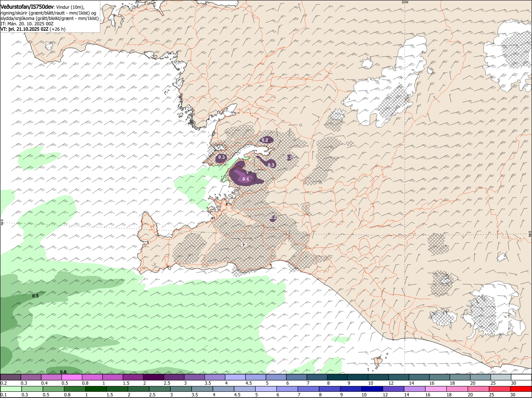Pick the 8 dark teal swatch, snow scale
532x398 pixels.
(x=337, y=377)
